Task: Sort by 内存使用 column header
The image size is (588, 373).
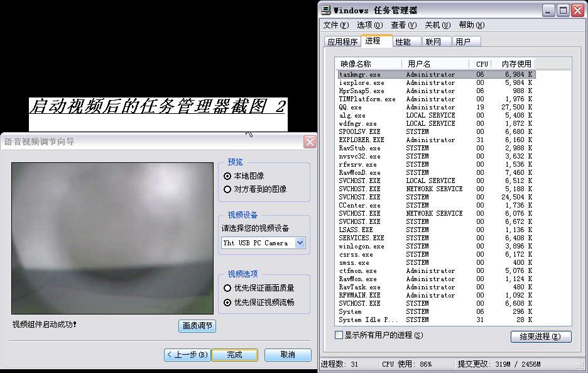Action: click(x=513, y=64)
